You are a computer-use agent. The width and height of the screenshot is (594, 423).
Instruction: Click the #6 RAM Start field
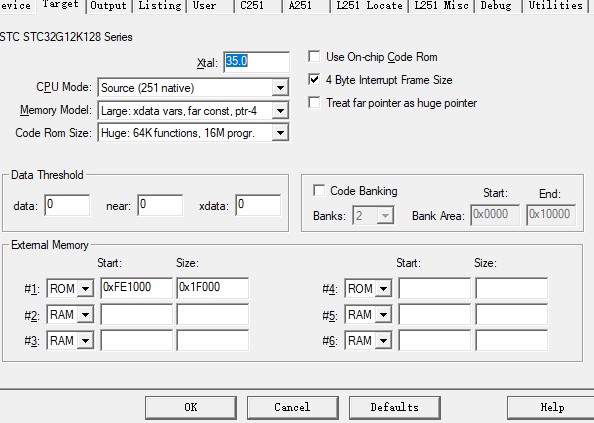point(435,340)
